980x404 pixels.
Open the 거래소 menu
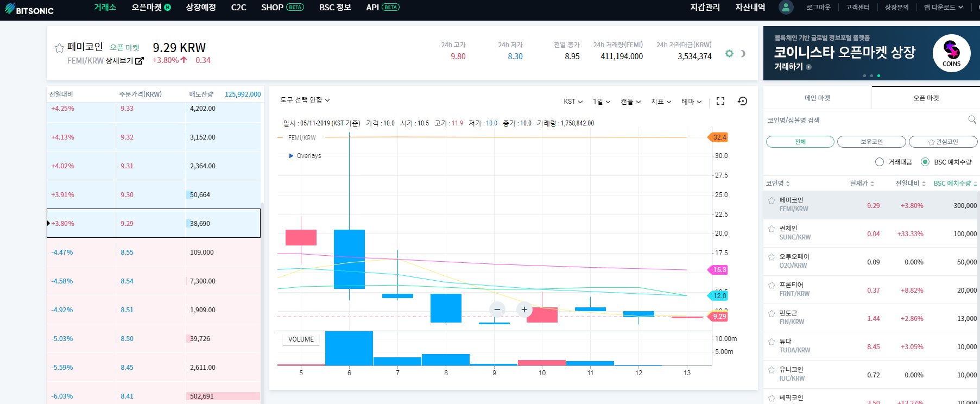tap(105, 7)
